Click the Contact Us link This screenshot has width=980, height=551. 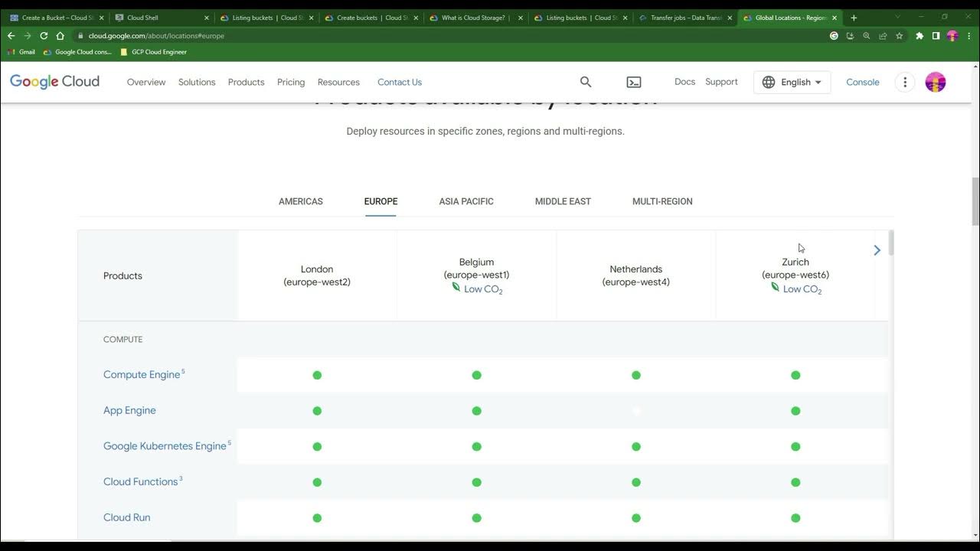click(x=400, y=82)
